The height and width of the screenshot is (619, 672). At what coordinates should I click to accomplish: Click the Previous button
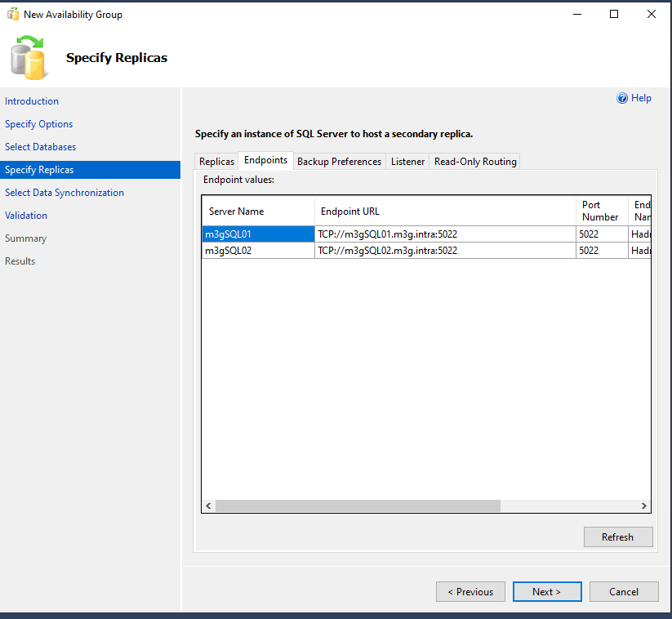(x=470, y=591)
